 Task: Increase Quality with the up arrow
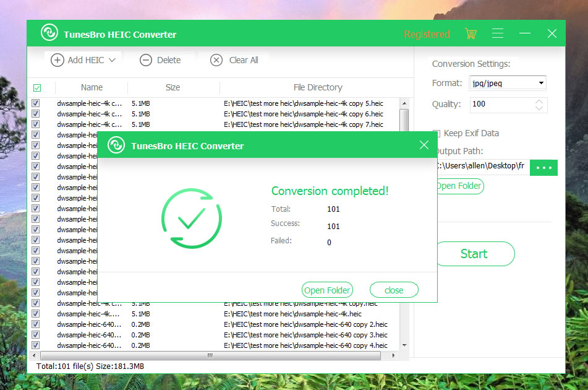click(539, 102)
